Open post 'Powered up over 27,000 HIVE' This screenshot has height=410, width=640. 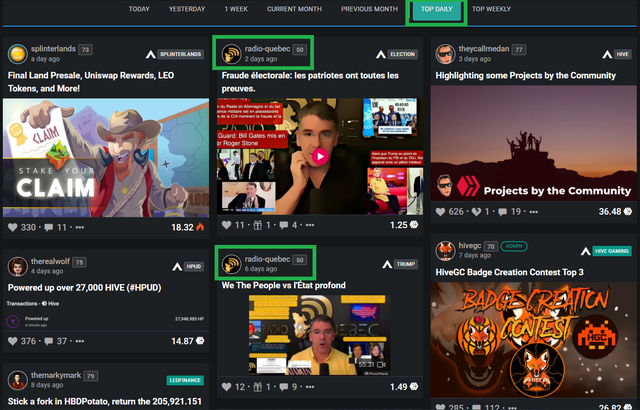point(84,288)
